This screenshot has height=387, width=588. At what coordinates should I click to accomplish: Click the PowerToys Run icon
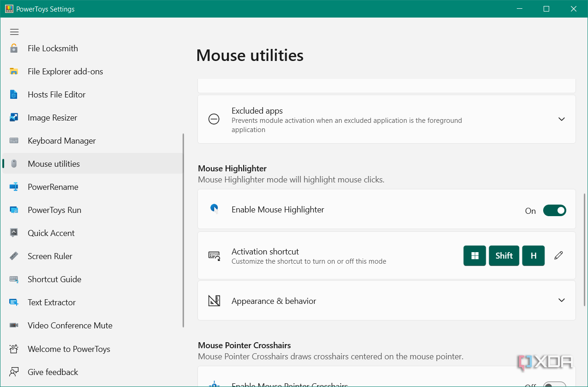tap(14, 210)
